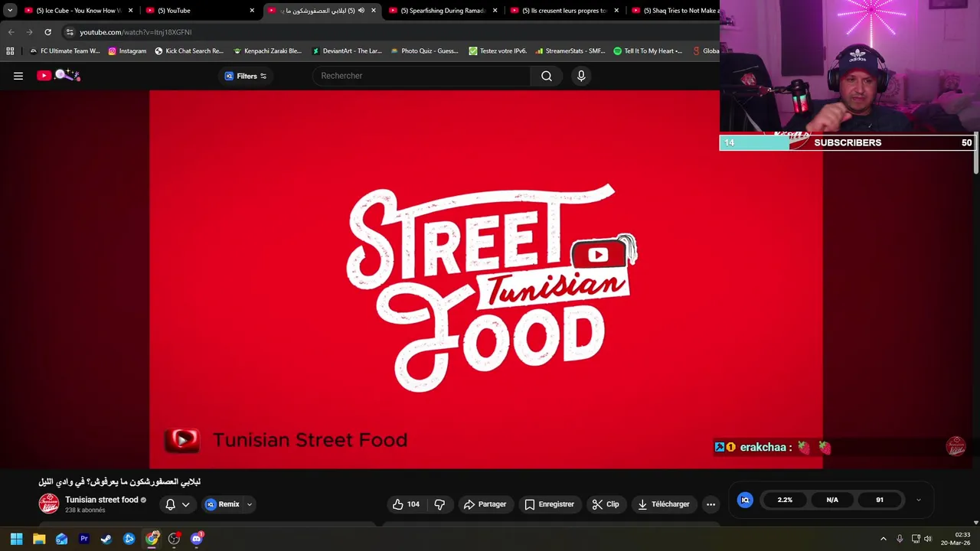Save the video using Enregistrer

tap(549, 504)
